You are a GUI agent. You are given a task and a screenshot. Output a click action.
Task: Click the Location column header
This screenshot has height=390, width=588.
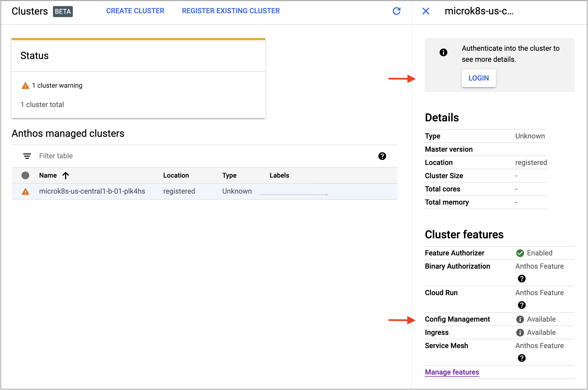point(176,175)
